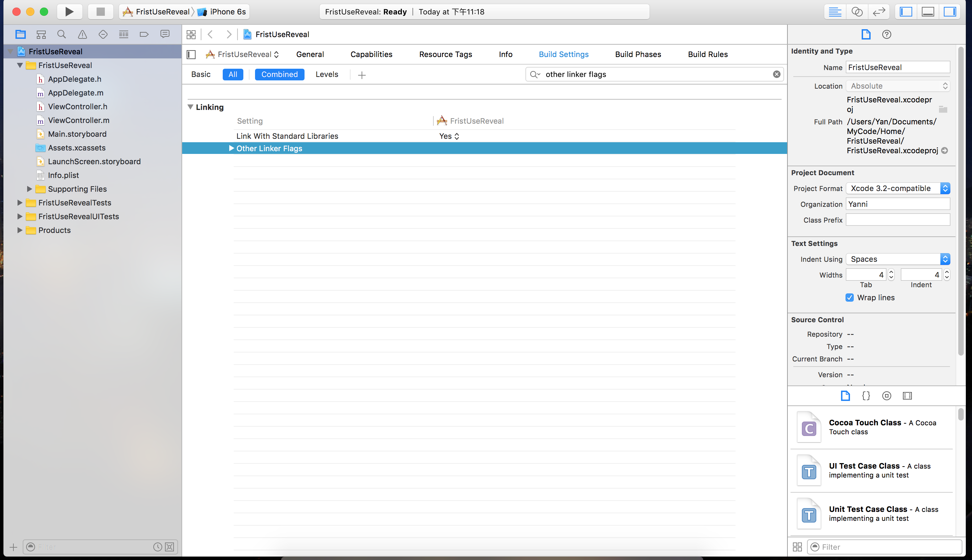Image resolution: width=972 pixels, height=560 pixels.
Task: Clear the build settings search field
Action: tap(776, 74)
